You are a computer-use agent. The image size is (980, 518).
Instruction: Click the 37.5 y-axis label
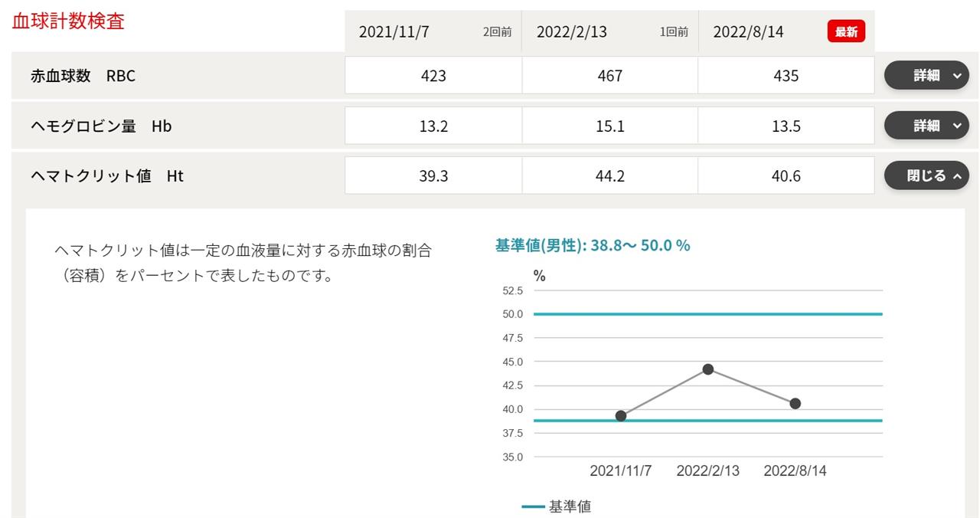coord(513,433)
